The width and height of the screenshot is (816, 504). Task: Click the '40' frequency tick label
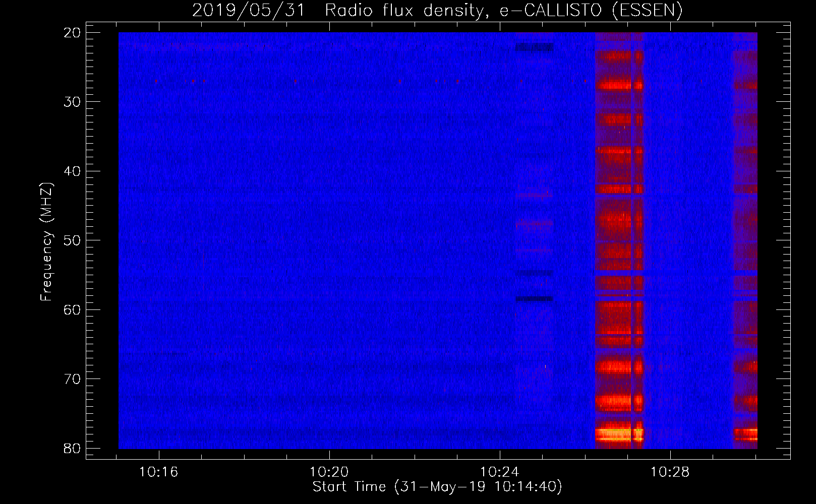pos(72,171)
